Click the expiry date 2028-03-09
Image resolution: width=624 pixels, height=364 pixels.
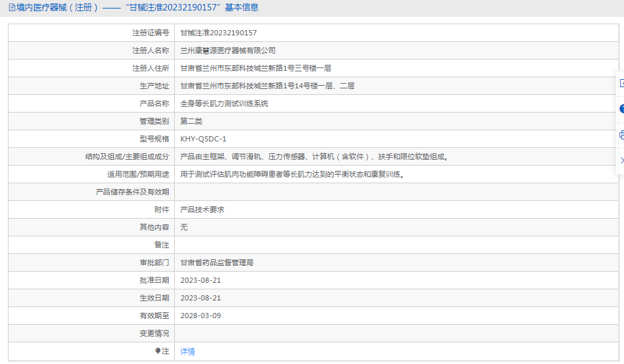(x=200, y=316)
